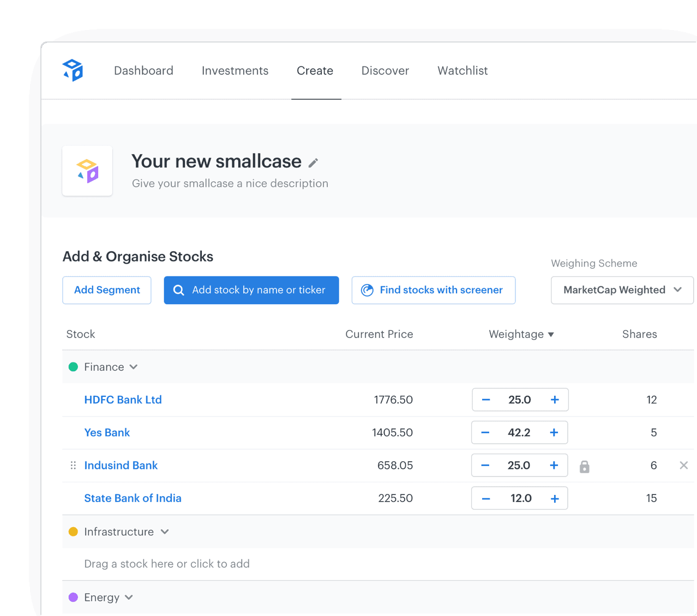
Task: Sort by Weightage column header
Action: point(521,334)
